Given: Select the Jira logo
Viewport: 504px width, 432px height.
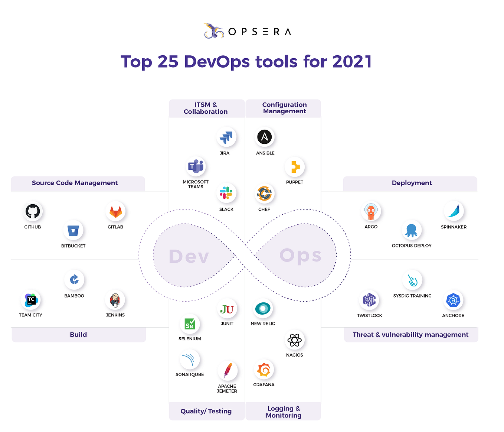Looking at the screenshot, I should [227, 136].
